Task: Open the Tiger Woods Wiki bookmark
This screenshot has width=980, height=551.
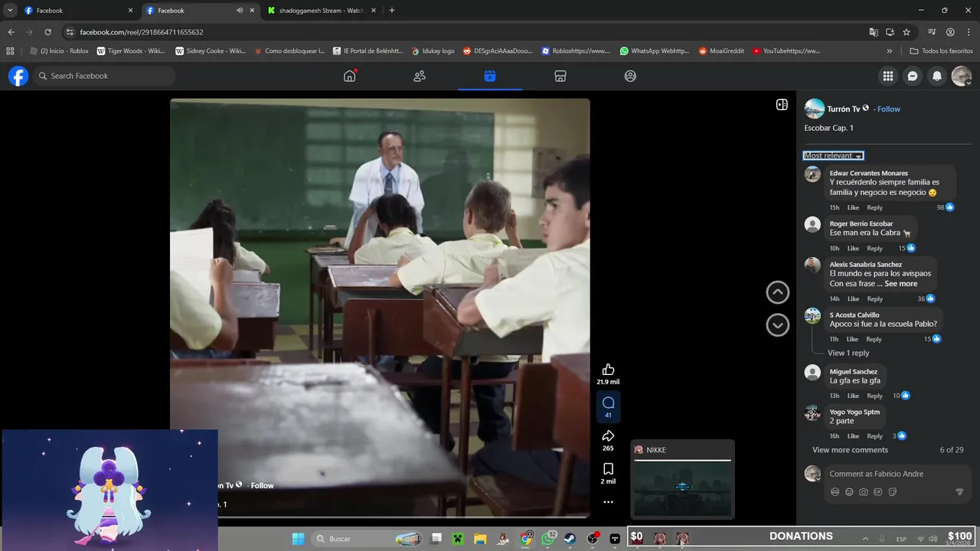Action: [131, 51]
